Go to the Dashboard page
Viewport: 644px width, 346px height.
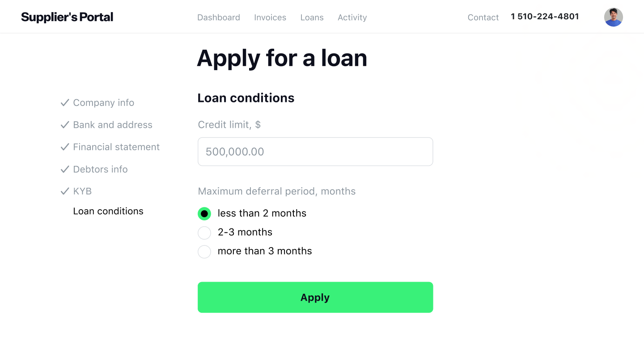[219, 17]
